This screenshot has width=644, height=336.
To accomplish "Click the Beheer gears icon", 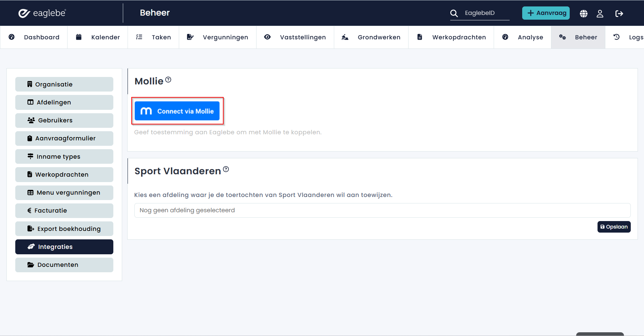I will coord(563,37).
